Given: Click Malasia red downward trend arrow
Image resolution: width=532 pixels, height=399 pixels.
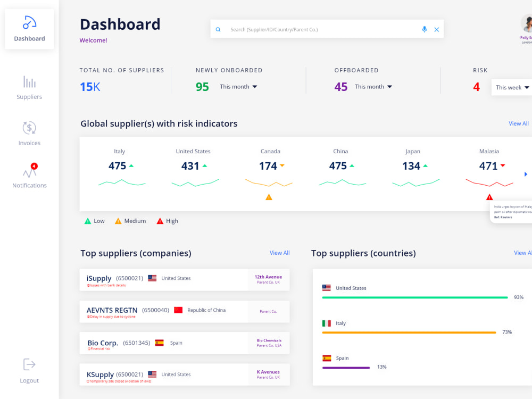Looking at the screenshot, I should (503, 165).
